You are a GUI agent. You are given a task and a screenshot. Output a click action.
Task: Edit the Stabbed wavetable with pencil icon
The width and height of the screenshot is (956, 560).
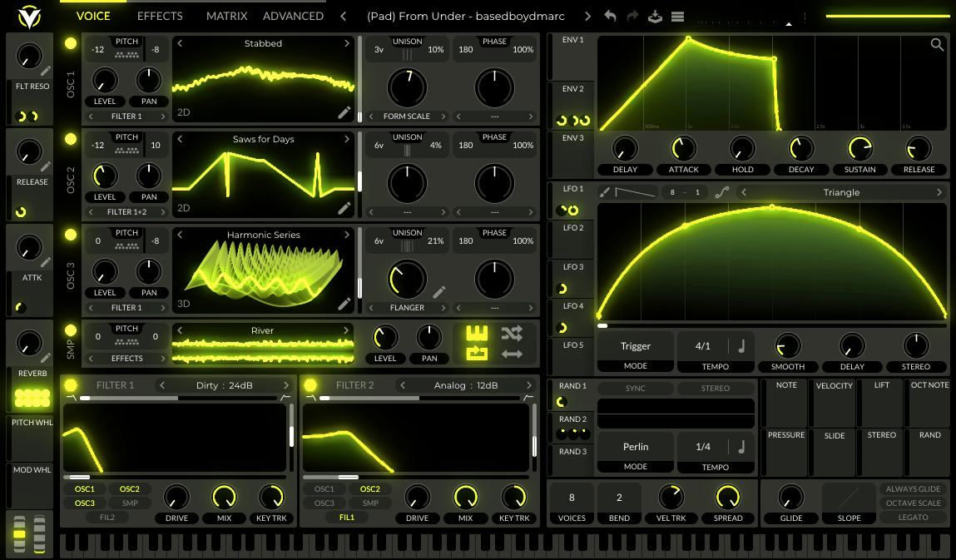coord(344,112)
